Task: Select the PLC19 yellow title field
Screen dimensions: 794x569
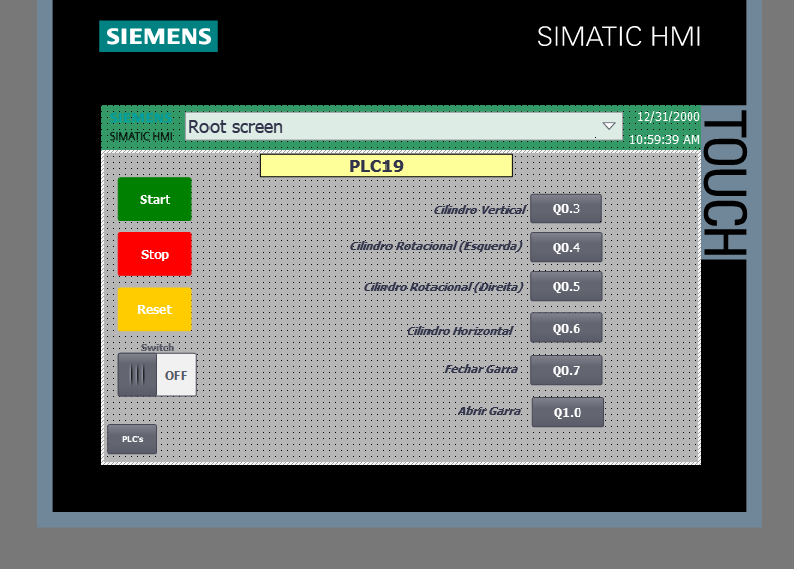Action: (386, 166)
